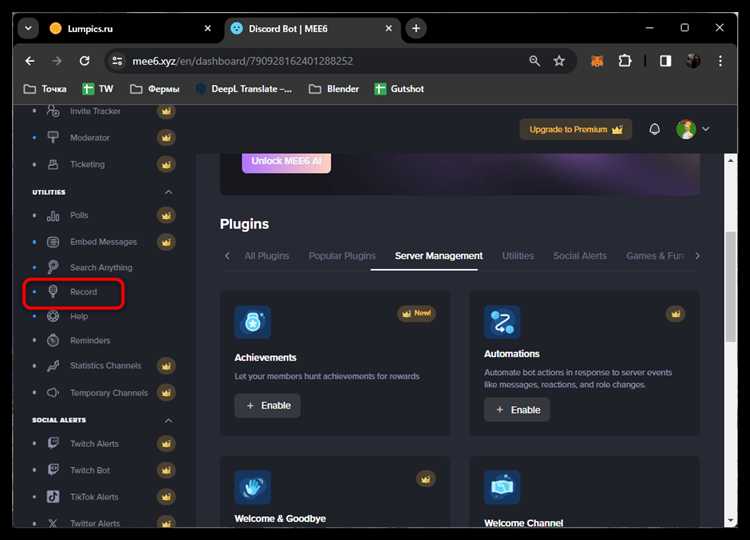Bookmark this page with the star icon
Viewport: 750px width, 540px height.
[559, 61]
